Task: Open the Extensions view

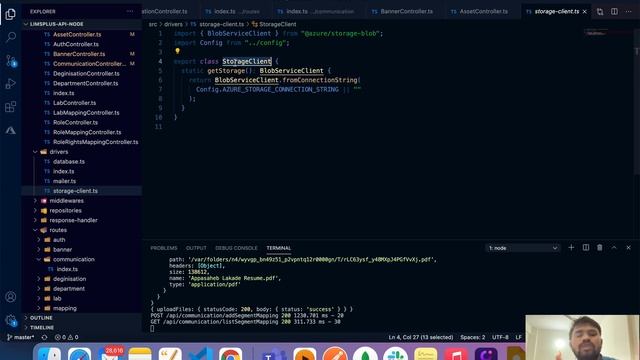Action: point(11,107)
